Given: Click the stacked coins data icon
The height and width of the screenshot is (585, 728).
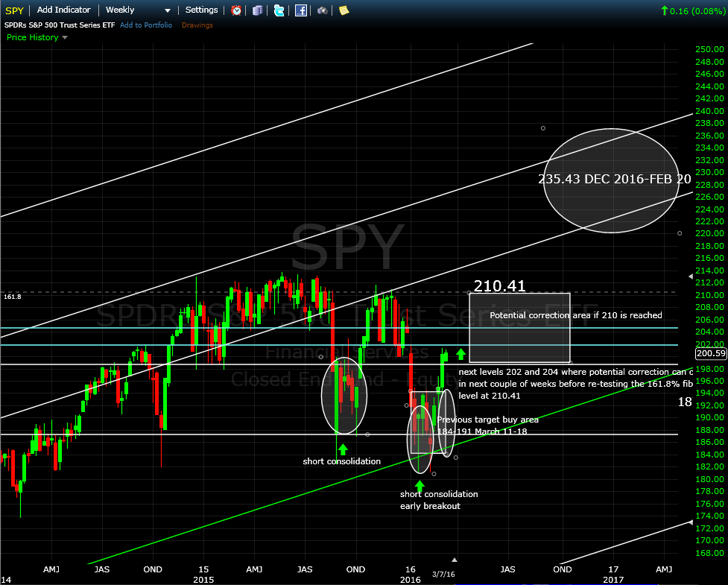Looking at the screenshot, I should click(258, 10).
